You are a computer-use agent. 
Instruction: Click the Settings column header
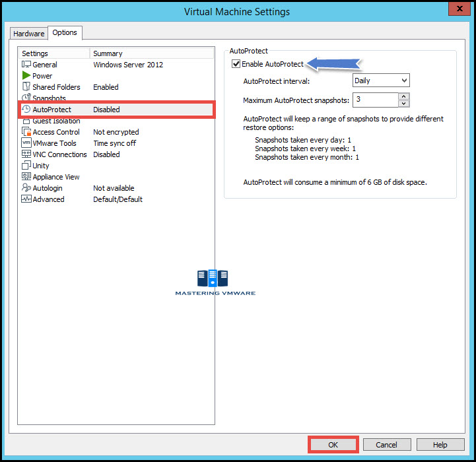(54, 53)
